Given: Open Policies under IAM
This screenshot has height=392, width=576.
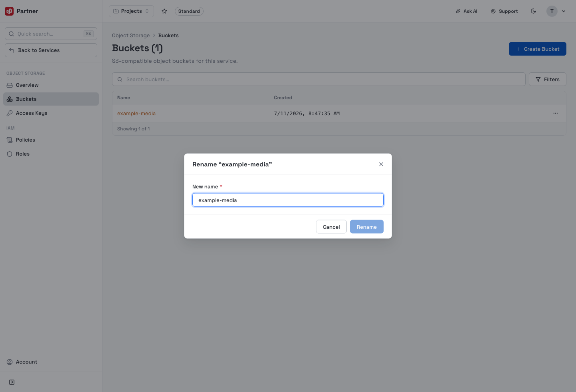Looking at the screenshot, I should (51, 140).
